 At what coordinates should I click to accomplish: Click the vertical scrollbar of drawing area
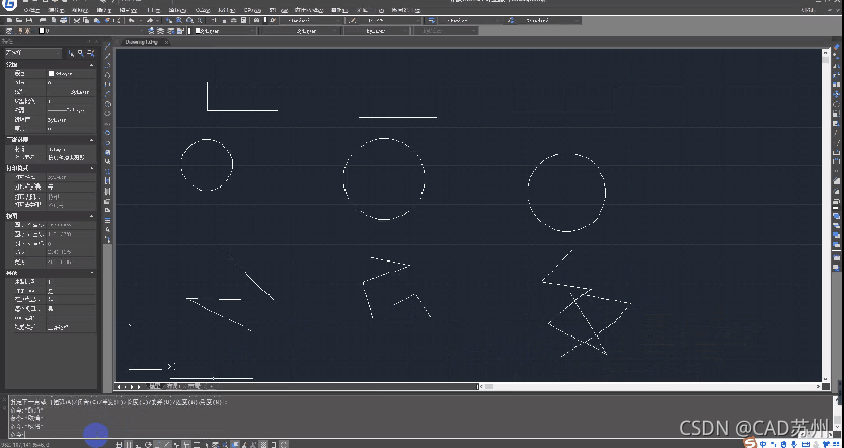(x=826, y=215)
